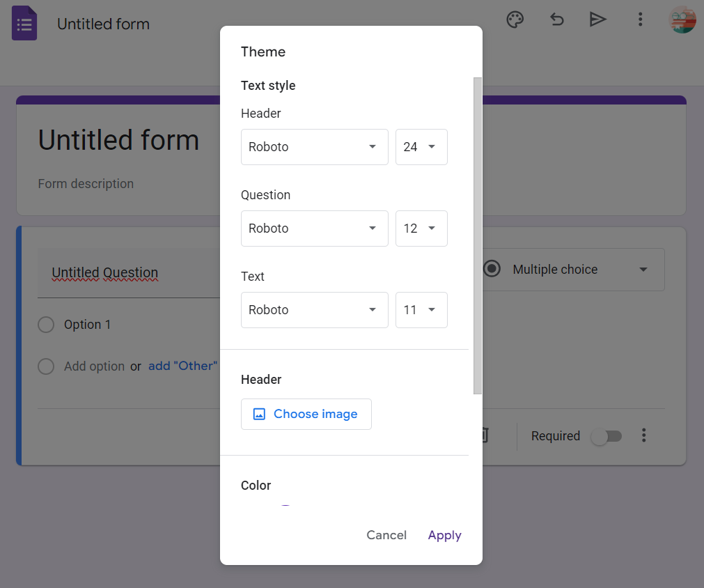Open the question More options menu
Viewport: 704px width, 588px height.
(644, 435)
